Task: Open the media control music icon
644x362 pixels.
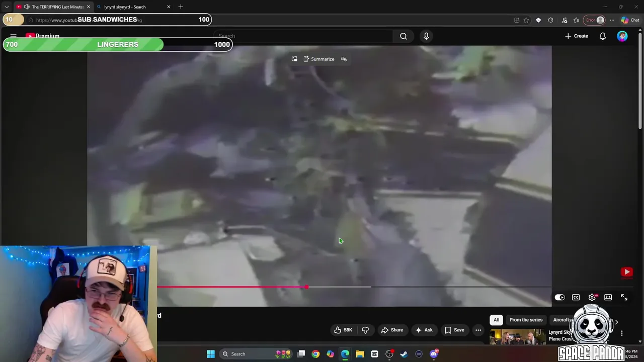Action: point(564,20)
